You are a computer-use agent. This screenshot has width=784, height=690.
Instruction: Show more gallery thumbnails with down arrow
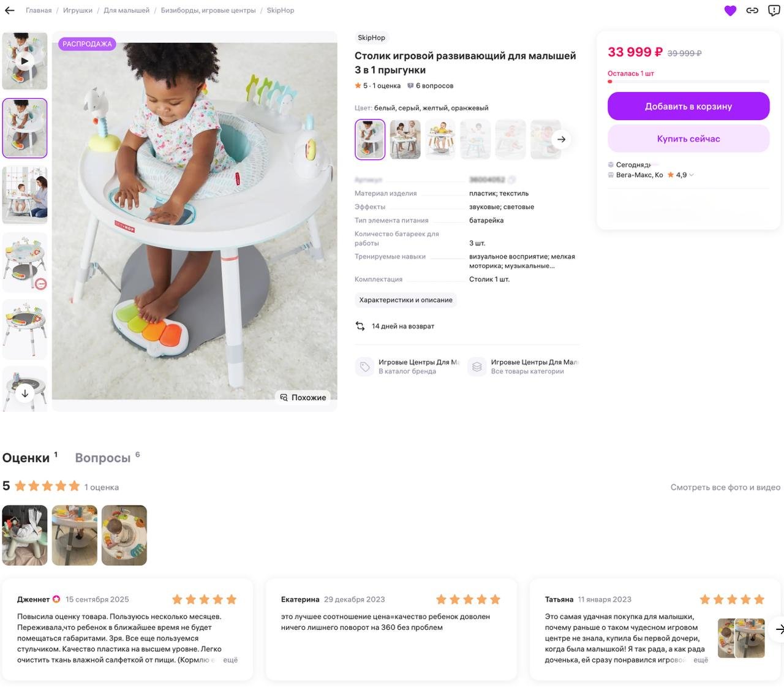(24, 393)
